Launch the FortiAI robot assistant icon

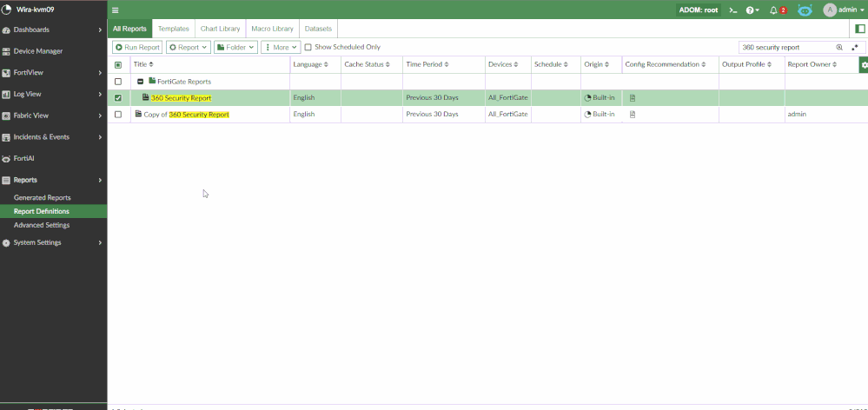pos(805,10)
